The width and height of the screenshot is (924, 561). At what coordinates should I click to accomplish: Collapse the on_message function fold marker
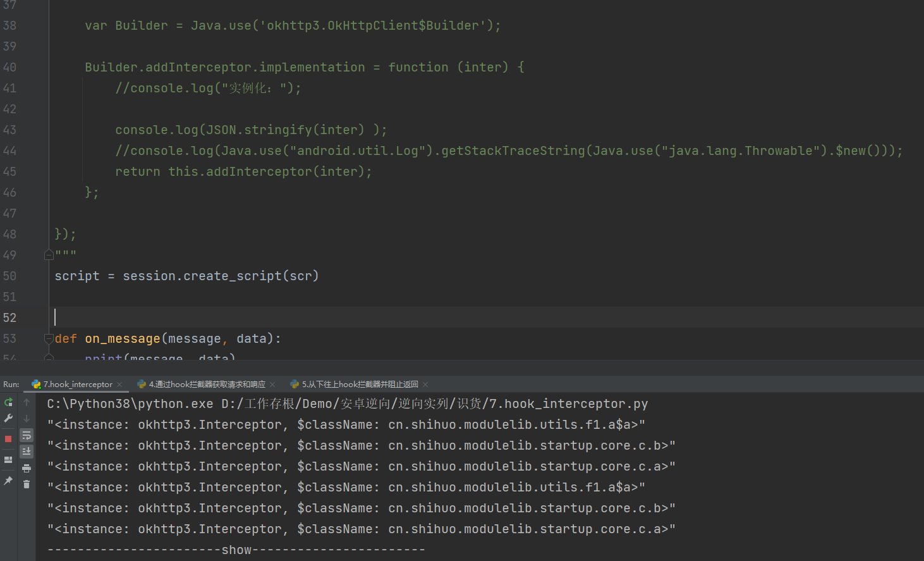49,338
